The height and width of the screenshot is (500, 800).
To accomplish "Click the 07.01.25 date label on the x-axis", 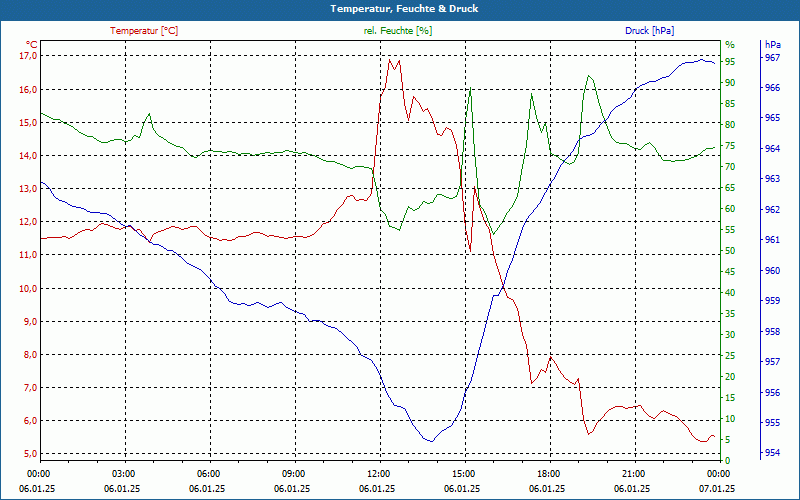I will [717, 488].
